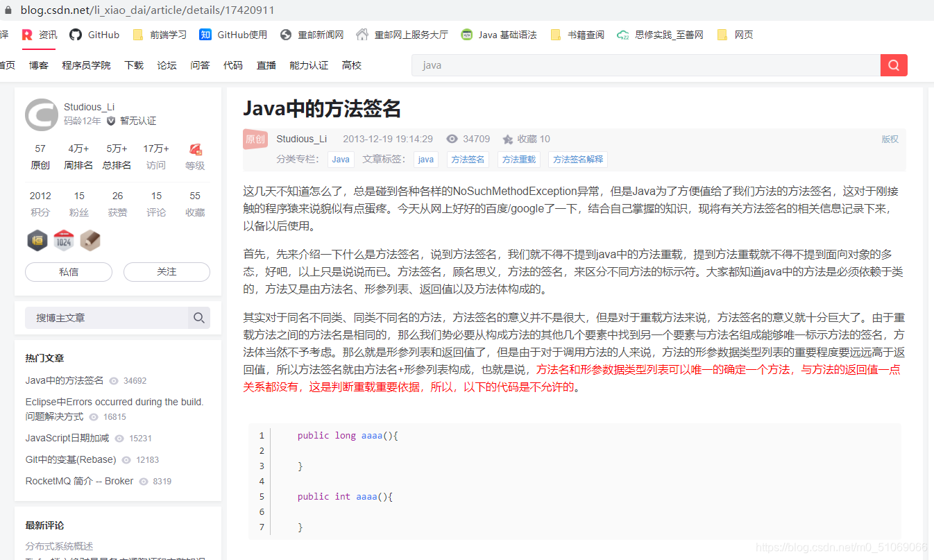Click the brown box achievement medal
The image size is (934, 560).
pyautogui.click(x=90, y=240)
